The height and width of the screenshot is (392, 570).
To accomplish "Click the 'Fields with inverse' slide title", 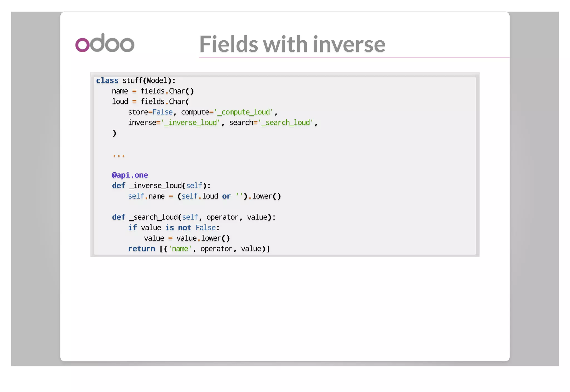I will (292, 44).
